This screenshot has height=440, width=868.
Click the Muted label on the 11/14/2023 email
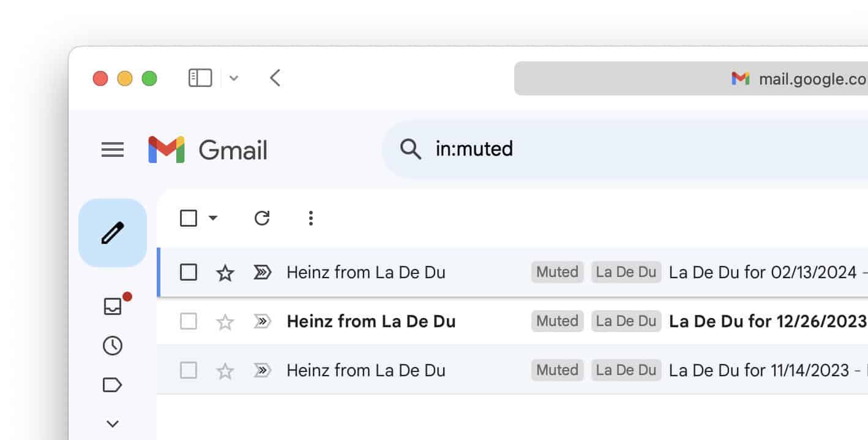click(x=557, y=370)
